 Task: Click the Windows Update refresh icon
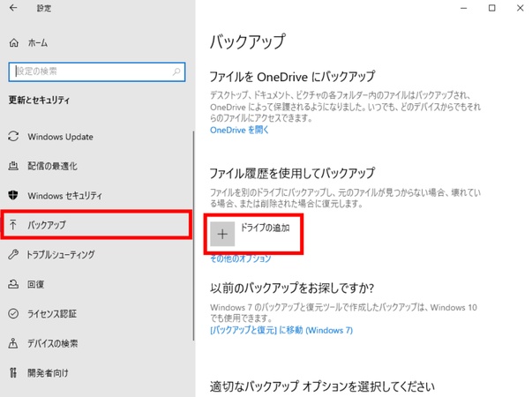pos(13,137)
